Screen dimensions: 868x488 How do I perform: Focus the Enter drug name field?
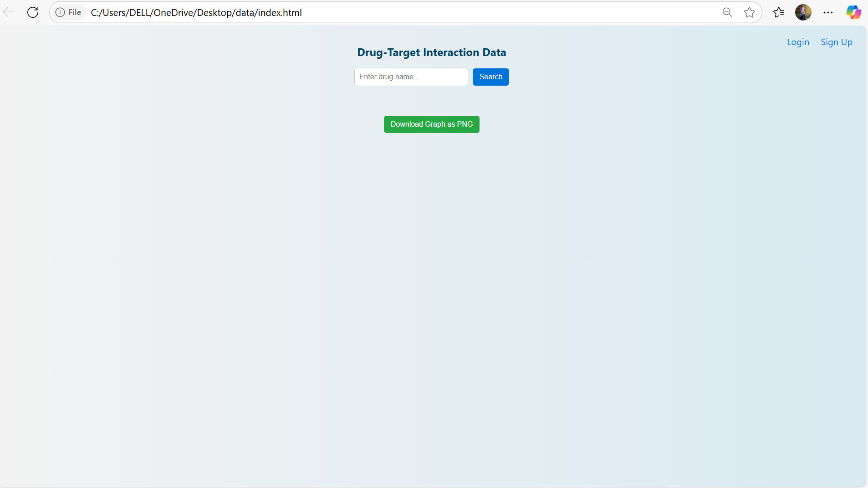click(x=411, y=77)
